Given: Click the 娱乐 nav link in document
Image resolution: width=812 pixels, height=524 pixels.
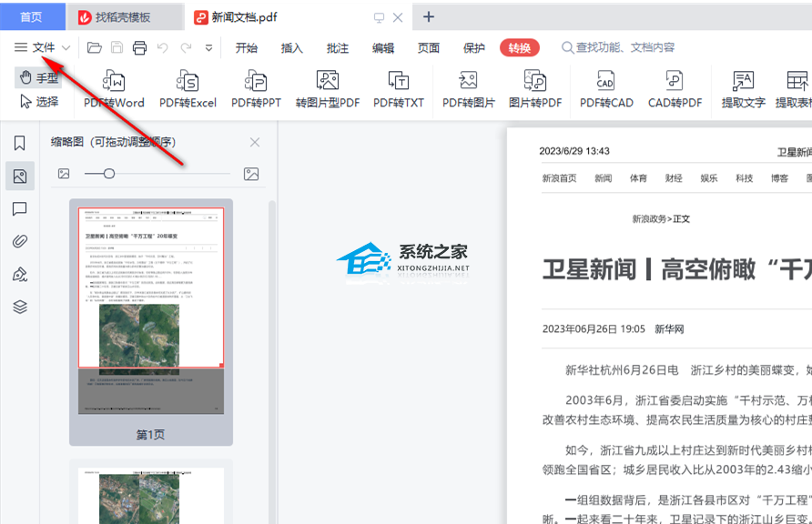Looking at the screenshot, I should point(709,178).
